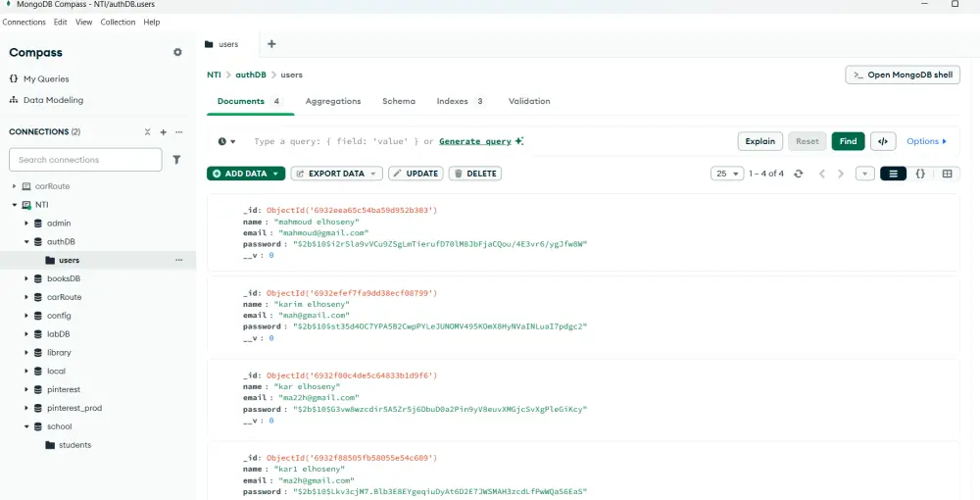Open the users collection options ellipsis
Image resolution: width=980 pixels, height=500 pixels.
click(x=179, y=260)
